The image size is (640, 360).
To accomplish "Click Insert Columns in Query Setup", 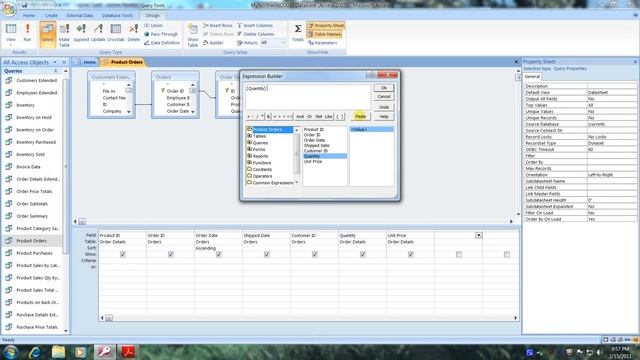I will 255,25.
